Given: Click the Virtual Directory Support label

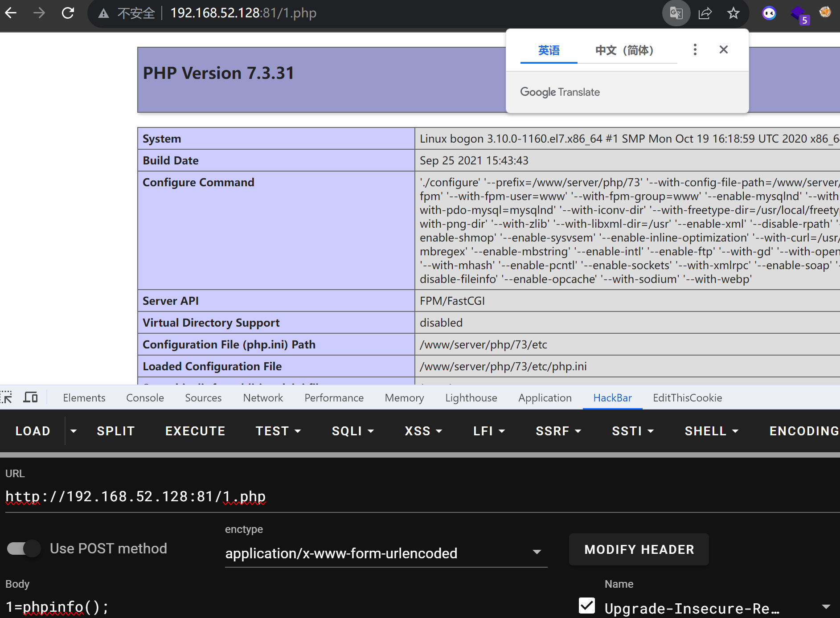Looking at the screenshot, I should point(211,323).
